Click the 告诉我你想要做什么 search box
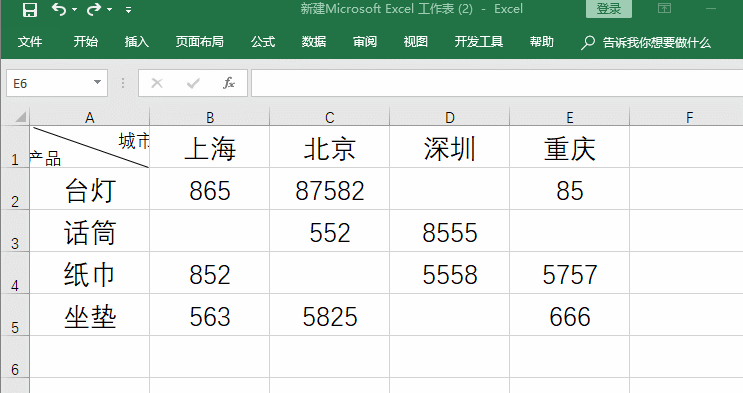This screenshot has width=743, height=393. coord(646,42)
